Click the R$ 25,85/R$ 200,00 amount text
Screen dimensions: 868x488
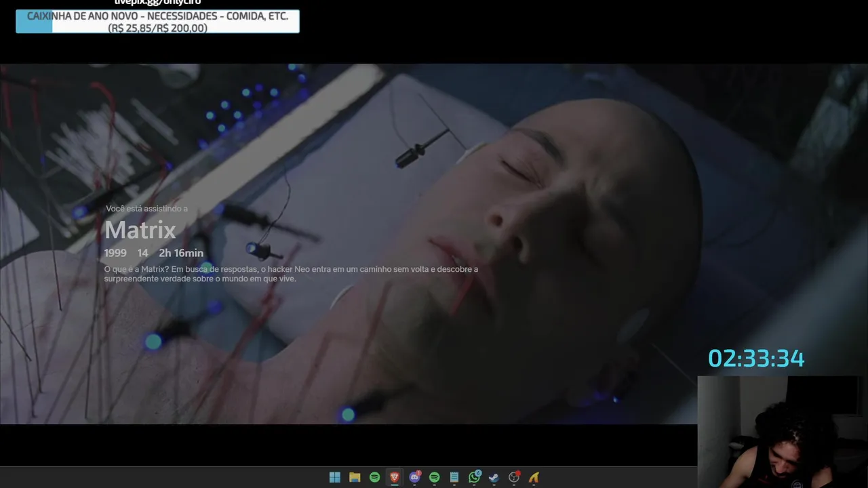[157, 28]
